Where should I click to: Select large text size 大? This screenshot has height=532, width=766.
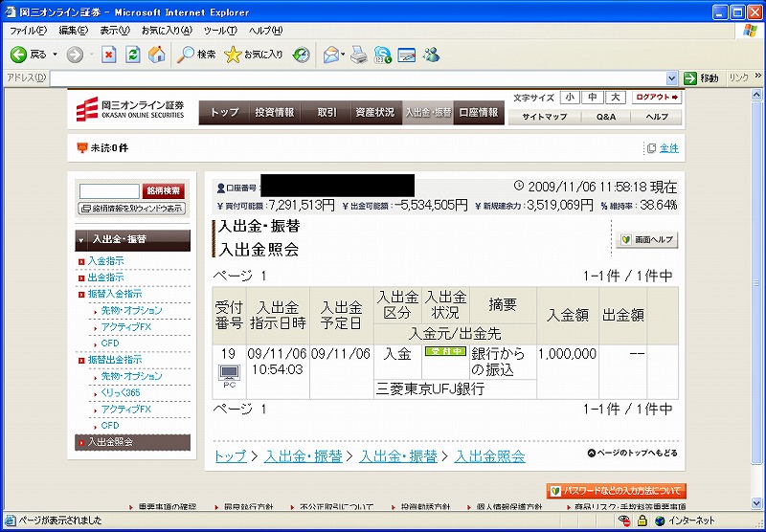[x=616, y=98]
